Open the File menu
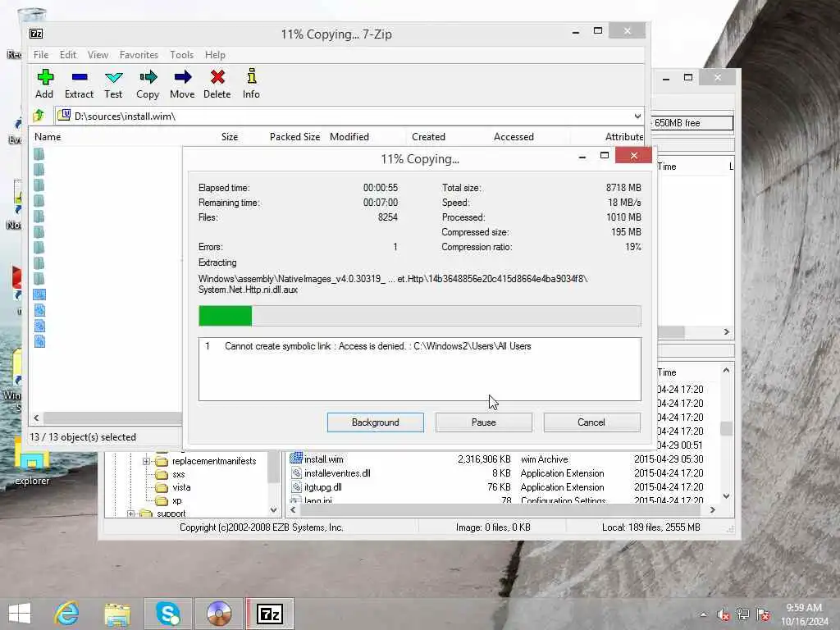Screen dimensions: 840x630 41,55
